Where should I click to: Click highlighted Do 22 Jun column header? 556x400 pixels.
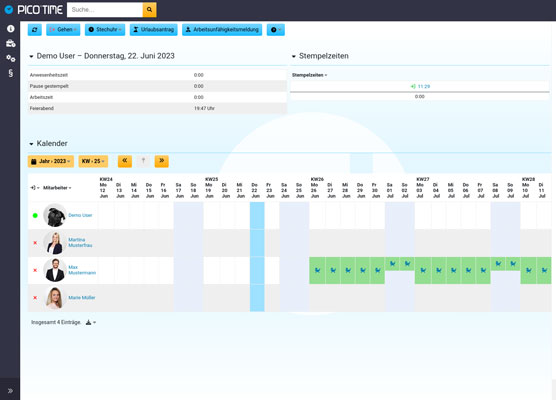[x=256, y=190]
